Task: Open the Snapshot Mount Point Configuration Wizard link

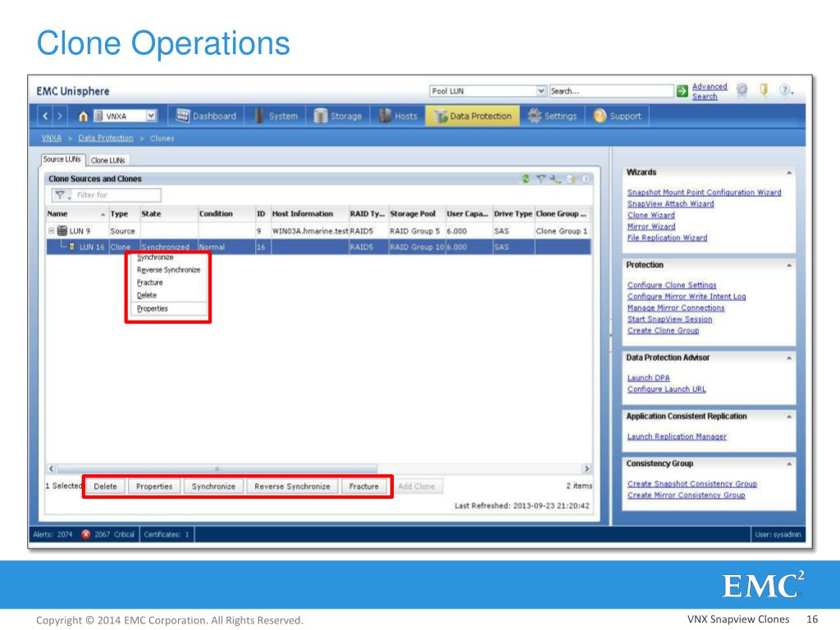Action: [x=704, y=192]
